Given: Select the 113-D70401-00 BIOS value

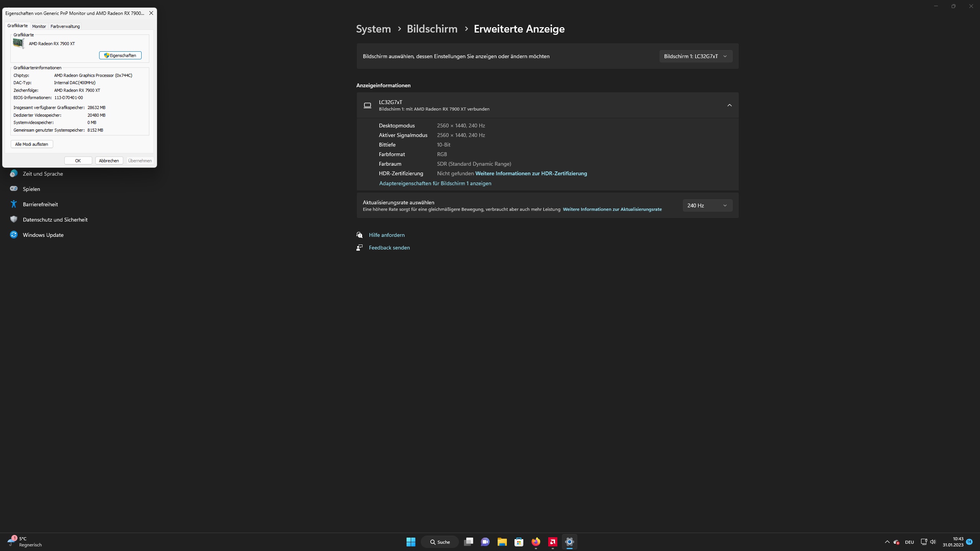Looking at the screenshot, I should 69,98.
